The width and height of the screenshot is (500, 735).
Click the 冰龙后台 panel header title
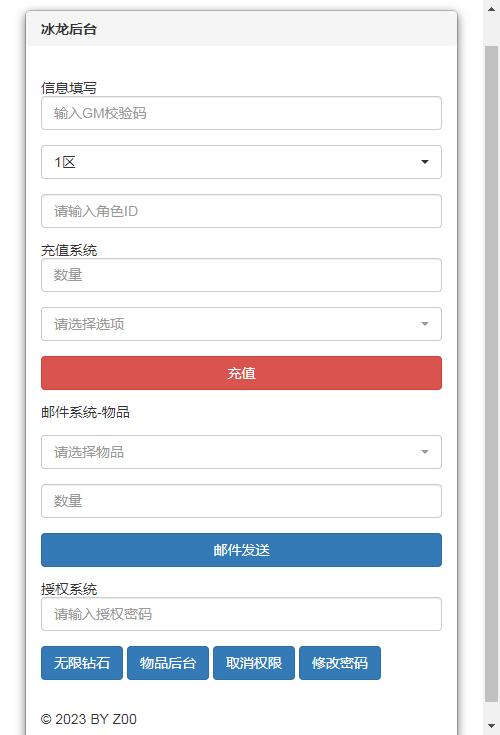pyautogui.click(x=69, y=29)
